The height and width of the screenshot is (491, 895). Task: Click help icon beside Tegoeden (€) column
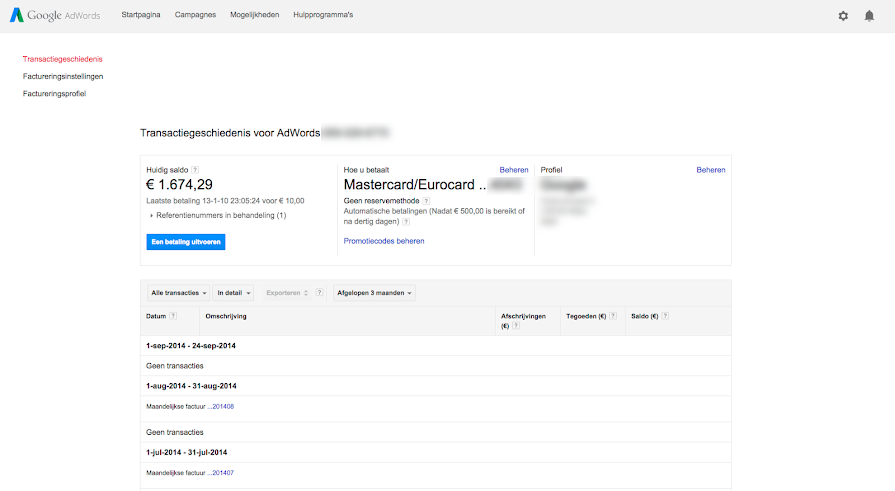(614, 316)
